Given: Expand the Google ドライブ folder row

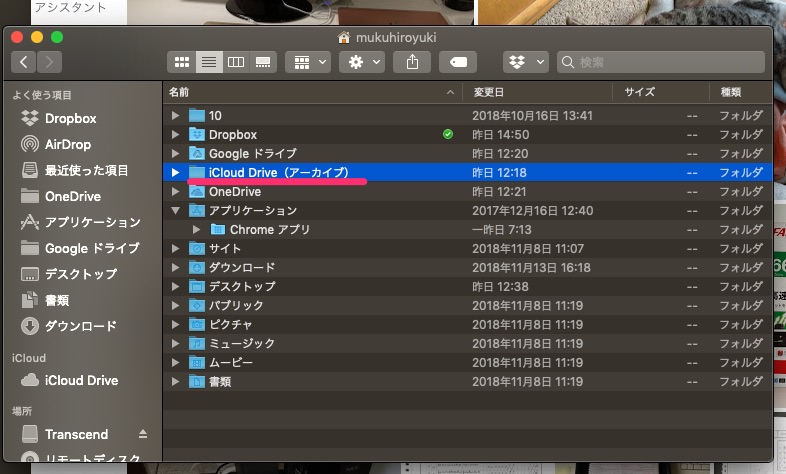Looking at the screenshot, I should pyautogui.click(x=175, y=154).
